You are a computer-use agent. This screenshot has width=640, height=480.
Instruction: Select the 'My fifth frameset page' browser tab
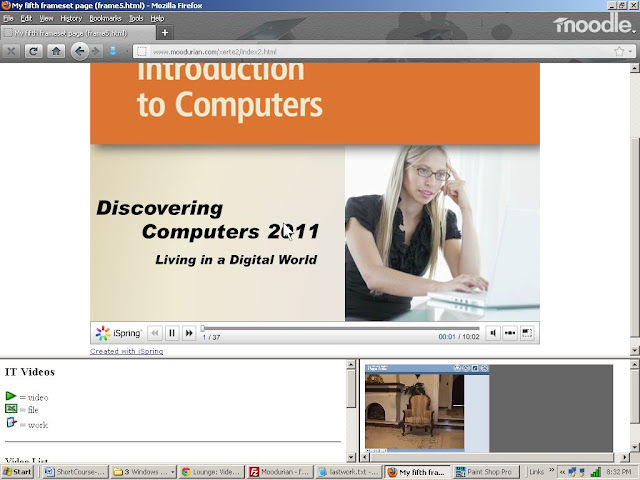[x=78, y=33]
